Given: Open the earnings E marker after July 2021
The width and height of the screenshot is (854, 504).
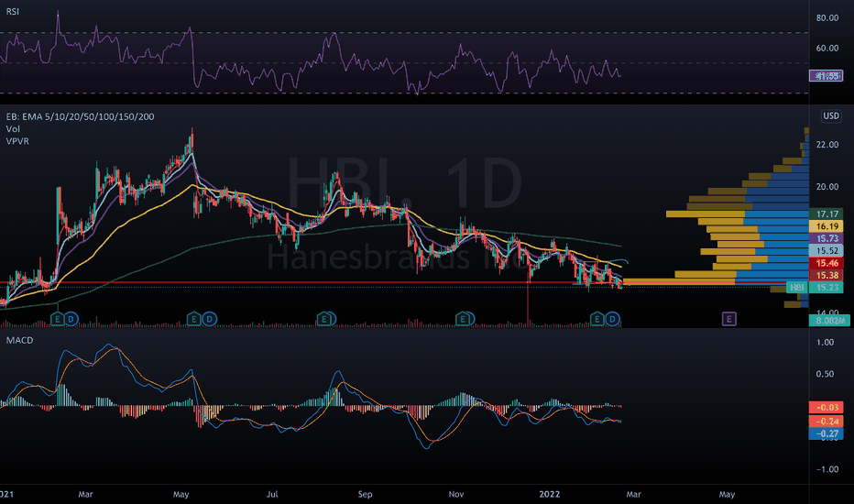Looking at the screenshot, I should coord(325,319).
